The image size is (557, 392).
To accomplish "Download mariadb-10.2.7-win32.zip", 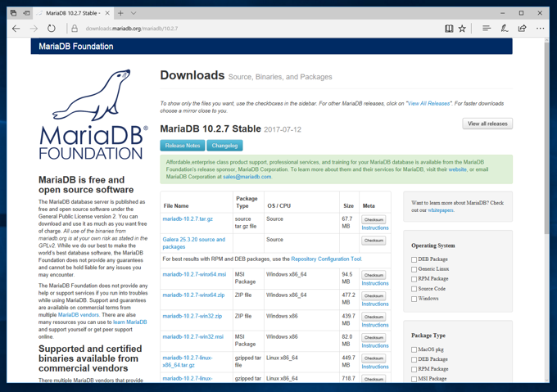I will point(192,316).
